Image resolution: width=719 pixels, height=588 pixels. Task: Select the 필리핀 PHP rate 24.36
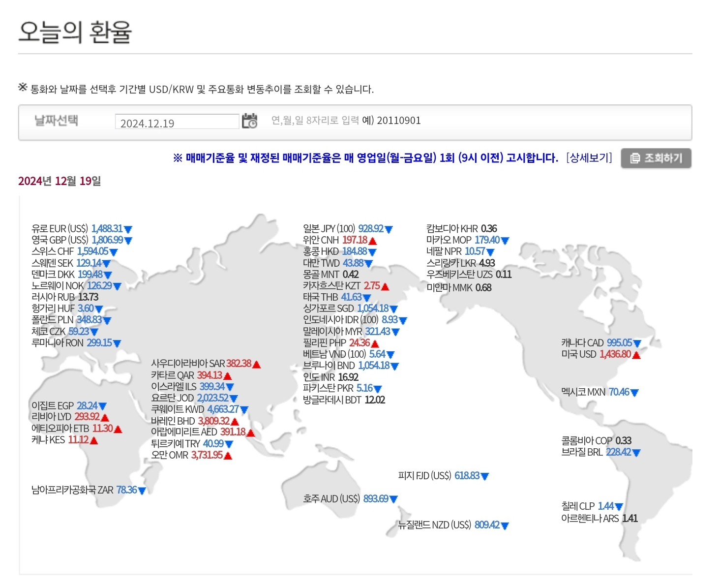[359, 343]
